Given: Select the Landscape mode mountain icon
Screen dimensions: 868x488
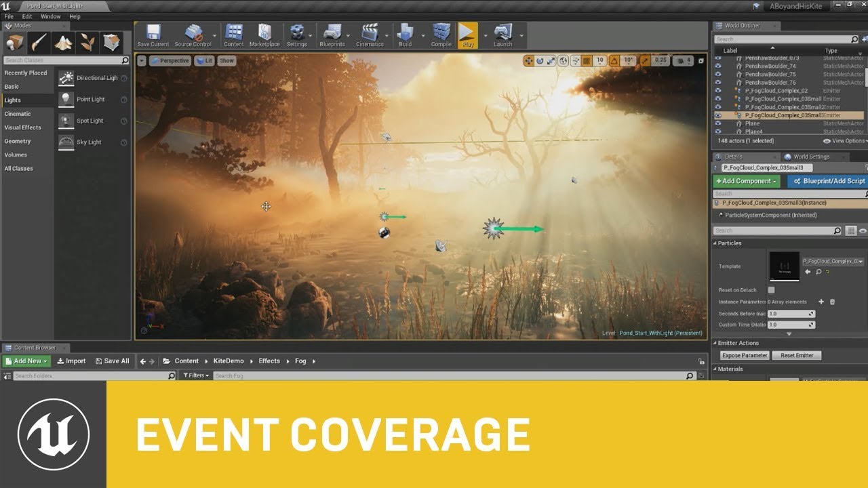Looking at the screenshot, I should tap(64, 43).
